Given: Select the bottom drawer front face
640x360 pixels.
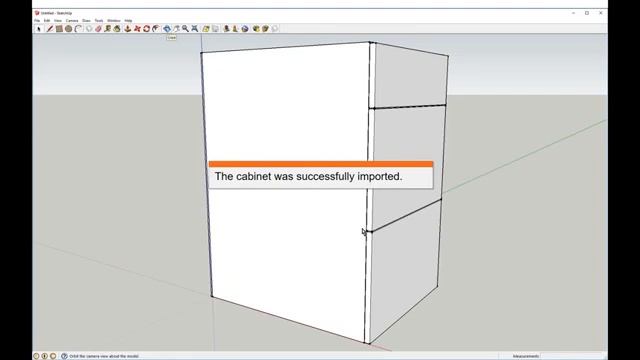Looking at the screenshot, I should 404,269.
